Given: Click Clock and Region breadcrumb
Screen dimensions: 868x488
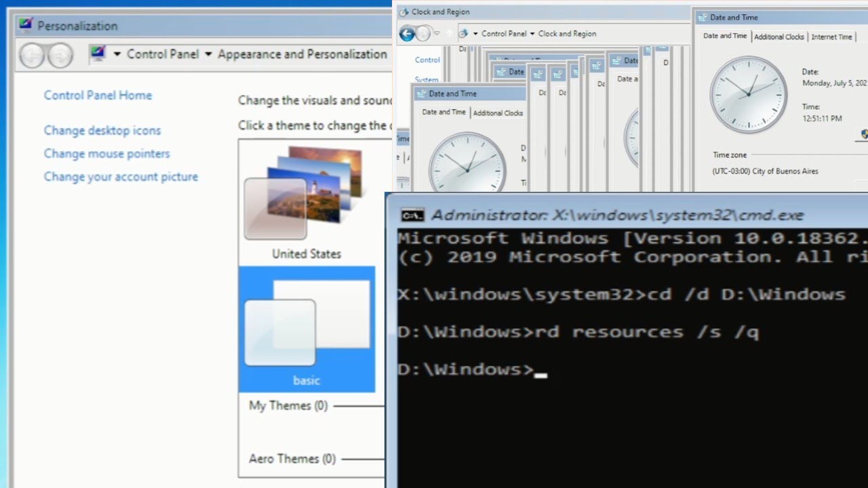Looking at the screenshot, I should click(x=568, y=33).
